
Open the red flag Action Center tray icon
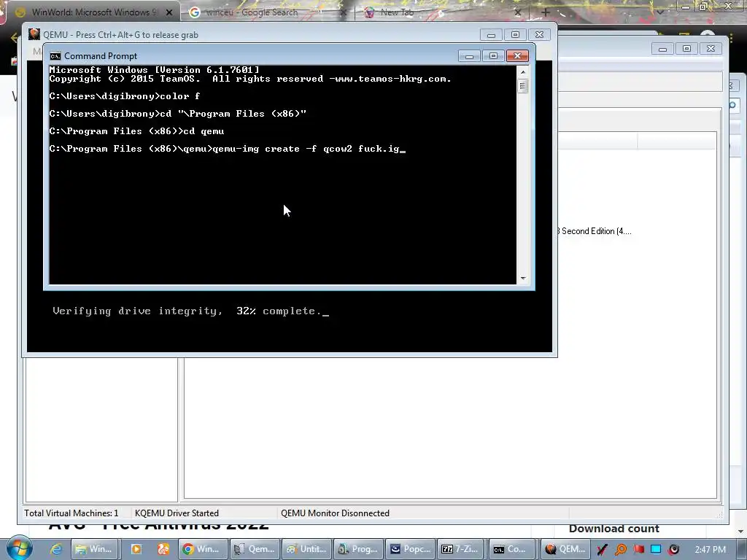point(638,550)
